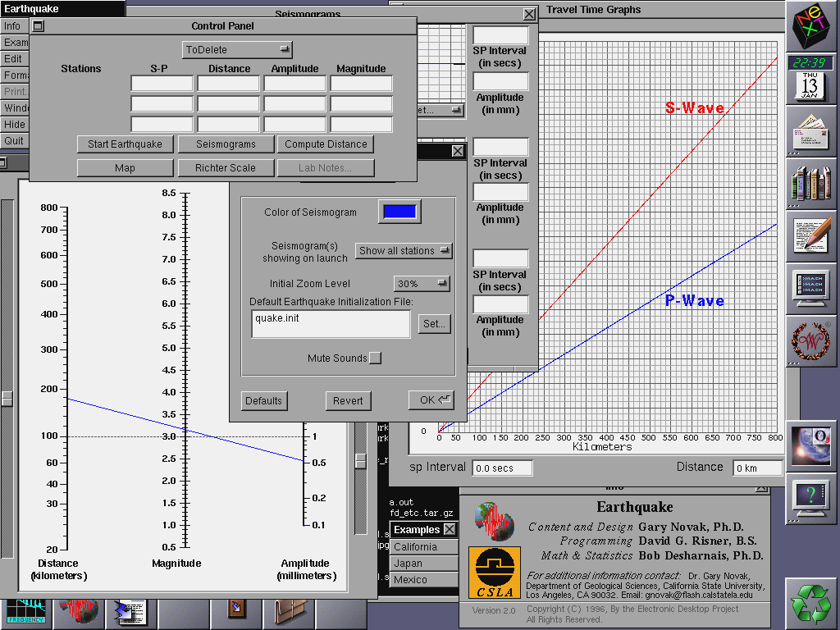Close the Seismograms window
The height and width of the screenshot is (630, 840).
pyautogui.click(x=529, y=14)
